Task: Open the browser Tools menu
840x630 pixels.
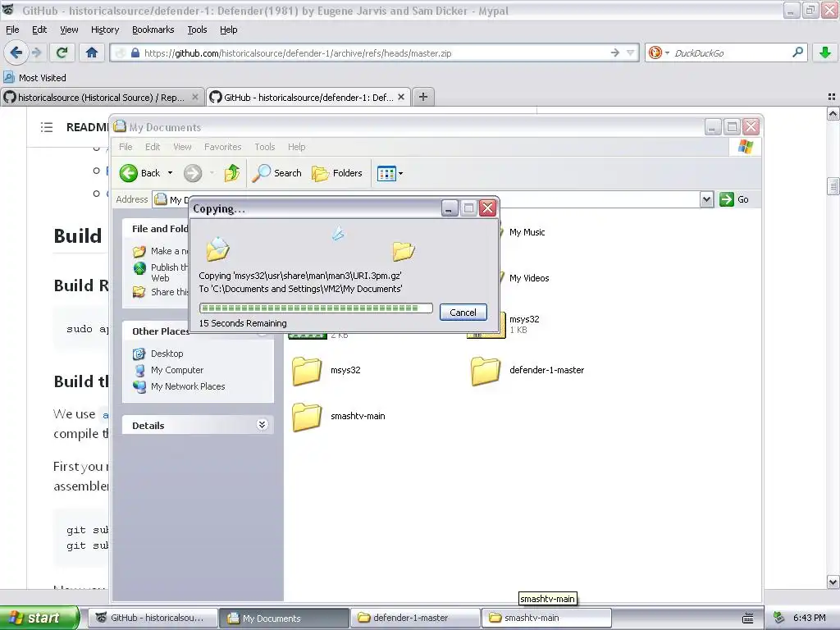Action: tap(197, 30)
